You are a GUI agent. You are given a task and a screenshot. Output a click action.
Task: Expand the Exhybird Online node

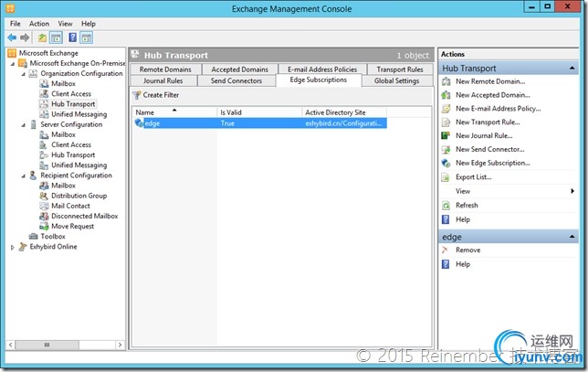(13, 247)
